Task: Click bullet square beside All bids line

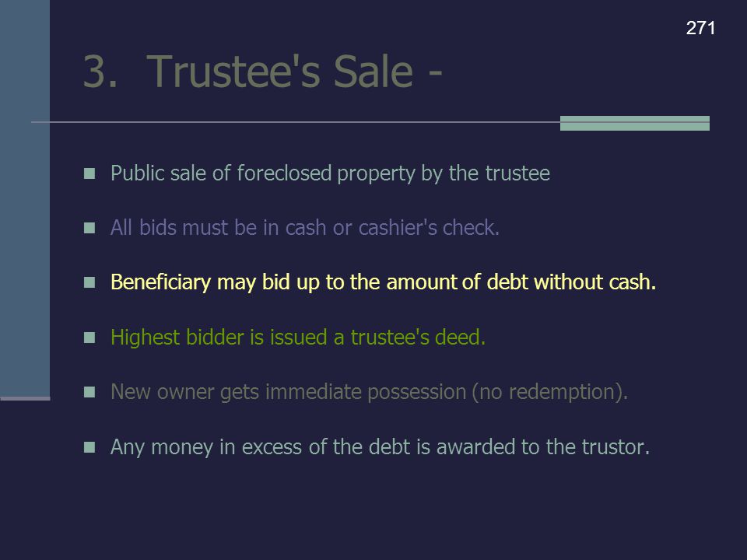Action: [x=89, y=228]
